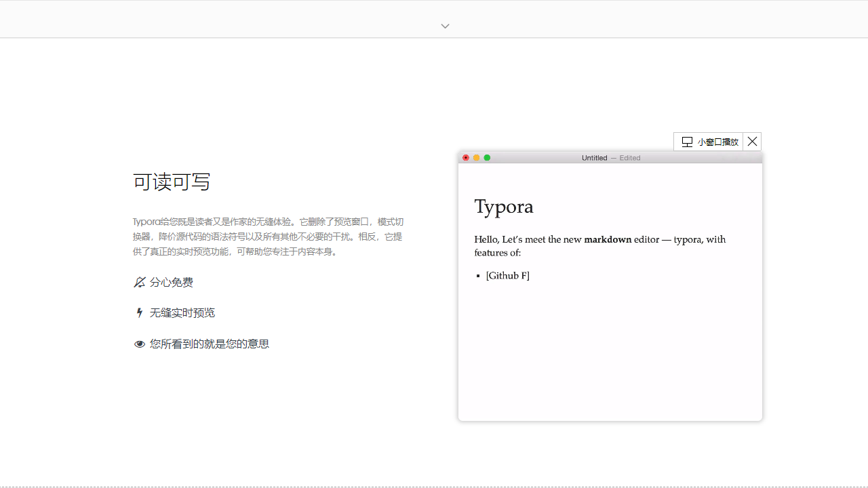868x488 pixels.
Task: Enable picture-in-picture playback via 小窗口播放
Action: tap(709, 142)
